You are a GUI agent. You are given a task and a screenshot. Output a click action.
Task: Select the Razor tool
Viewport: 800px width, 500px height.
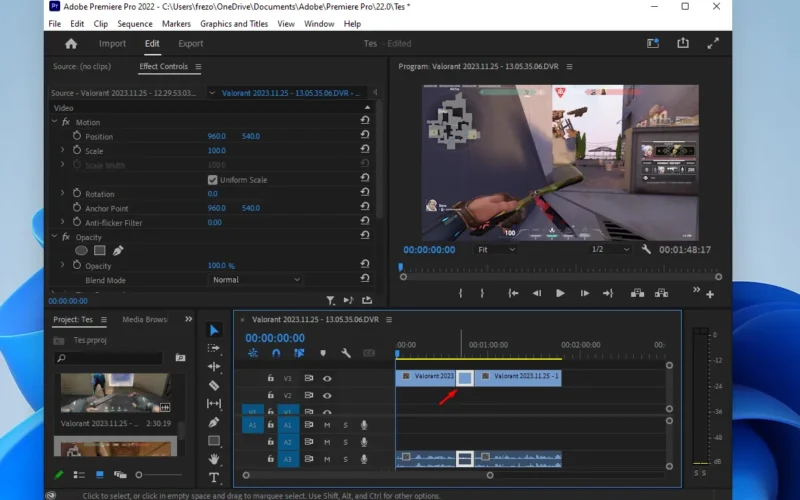click(214, 386)
